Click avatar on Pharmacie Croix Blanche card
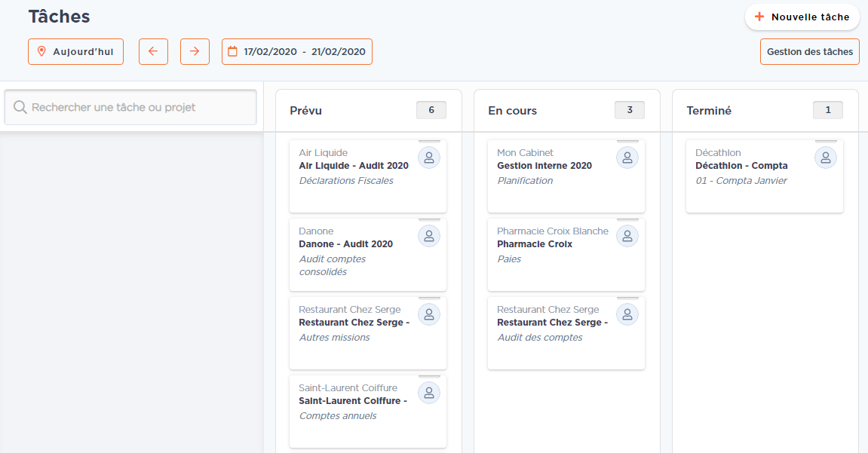The width and height of the screenshot is (868, 453). pyautogui.click(x=627, y=236)
